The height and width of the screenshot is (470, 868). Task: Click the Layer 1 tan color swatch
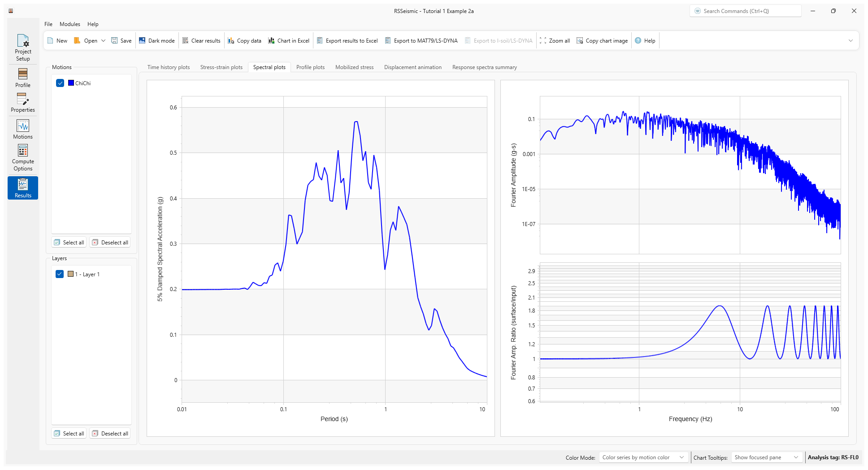[70, 274]
